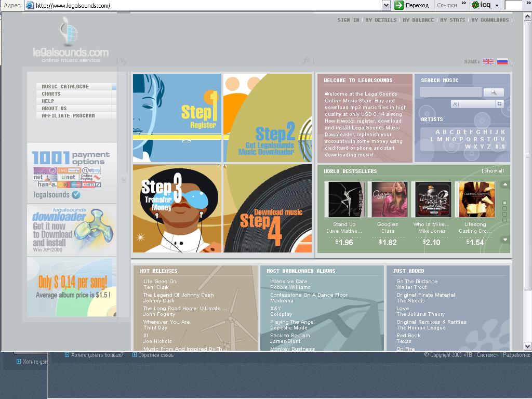Go to My Details
The height and width of the screenshot is (399, 532).
pyautogui.click(x=381, y=20)
